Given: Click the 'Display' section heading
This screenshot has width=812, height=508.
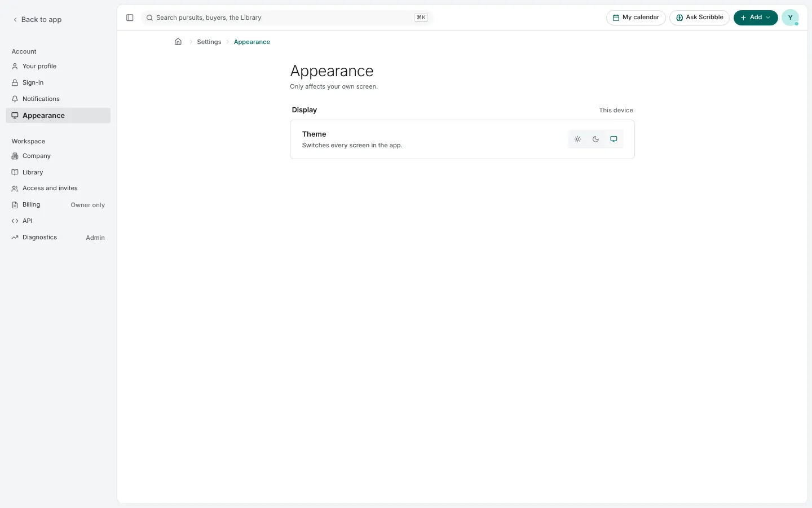Looking at the screenshot, I should (x=304, y=110).
